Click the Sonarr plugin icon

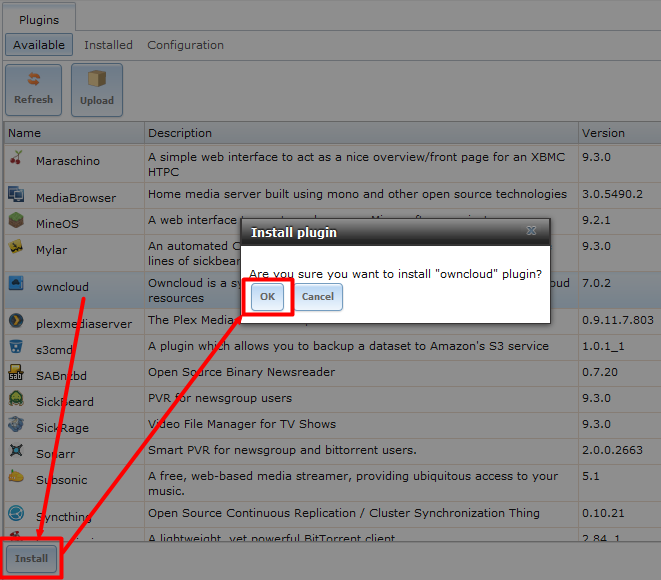coord(16,451)
